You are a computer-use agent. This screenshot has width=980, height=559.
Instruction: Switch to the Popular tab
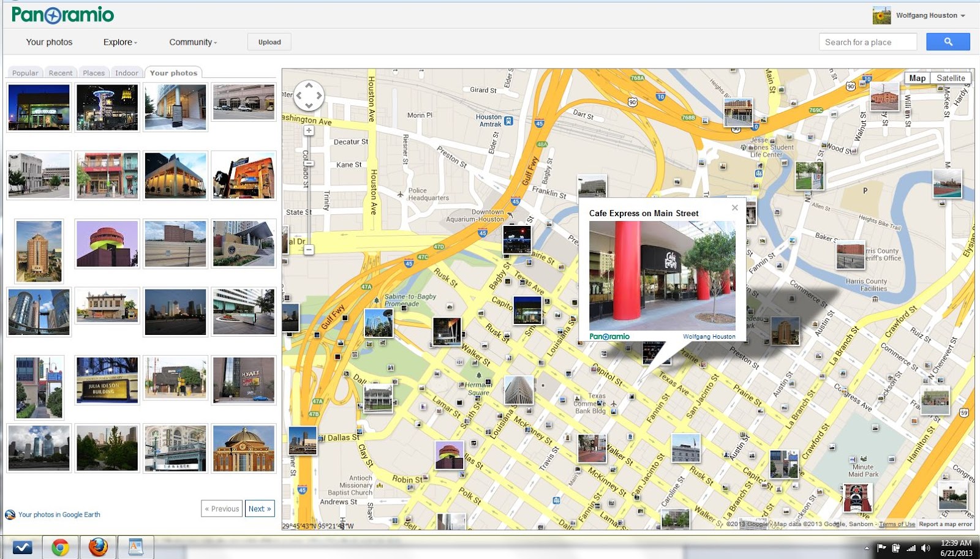click(x=25, y=73)
